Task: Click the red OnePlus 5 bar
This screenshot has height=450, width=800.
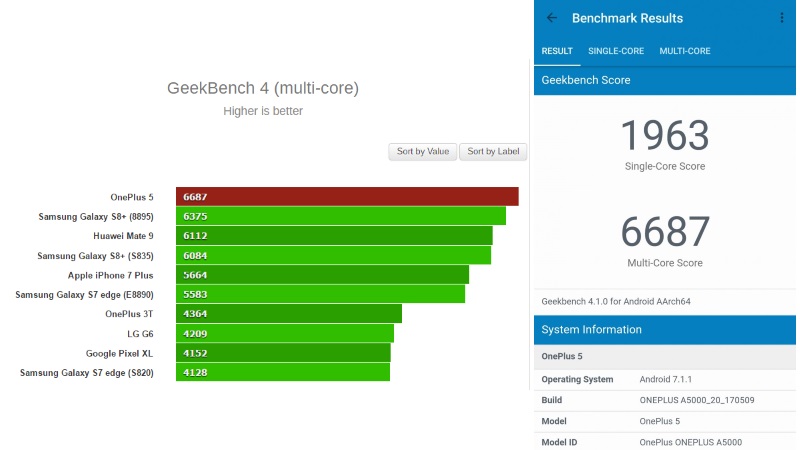Action: [x=347, y=196]
